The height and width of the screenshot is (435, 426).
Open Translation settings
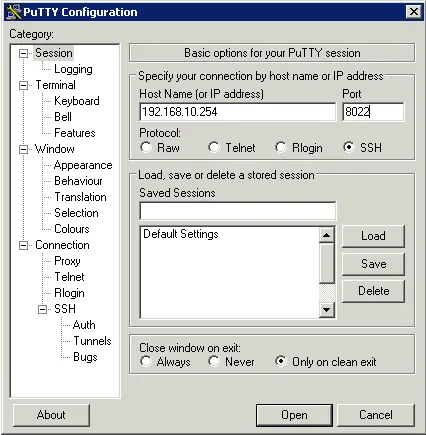[x=80, y=197]
